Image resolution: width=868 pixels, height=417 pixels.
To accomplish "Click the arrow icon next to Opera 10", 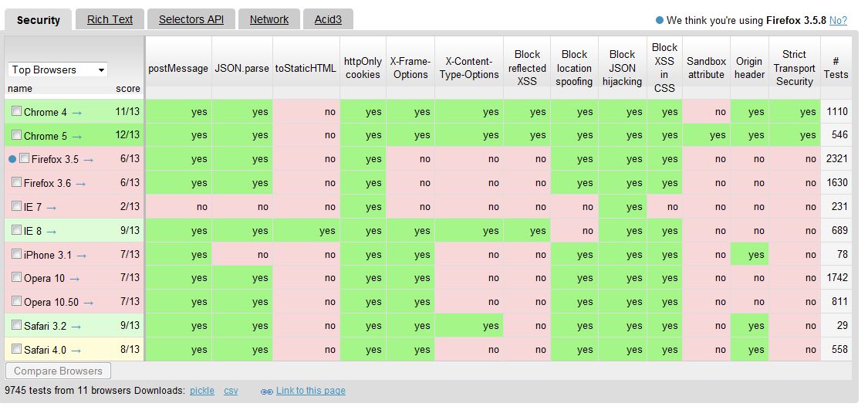I will tap(75, 279).
